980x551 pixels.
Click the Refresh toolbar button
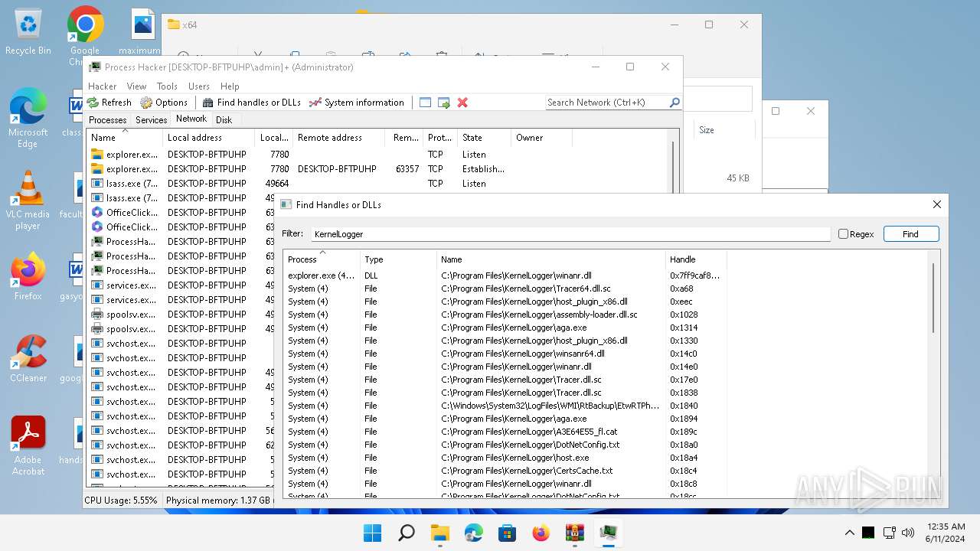[109, 103]
